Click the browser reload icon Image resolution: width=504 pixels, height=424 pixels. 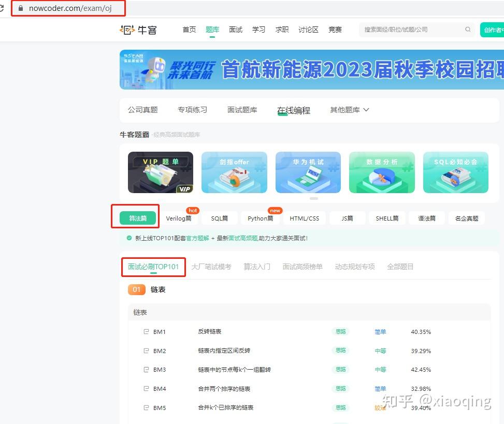click(2, 8)
